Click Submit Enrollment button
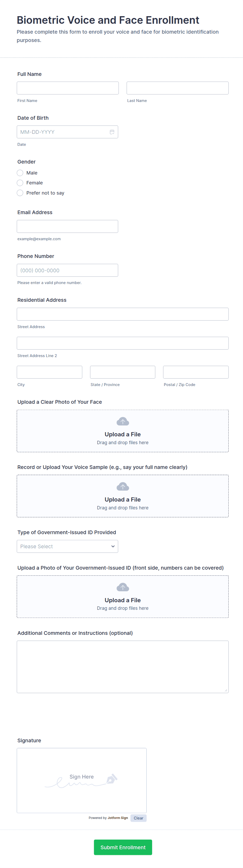Screen dimensions: 243x868 click(123, 847)
